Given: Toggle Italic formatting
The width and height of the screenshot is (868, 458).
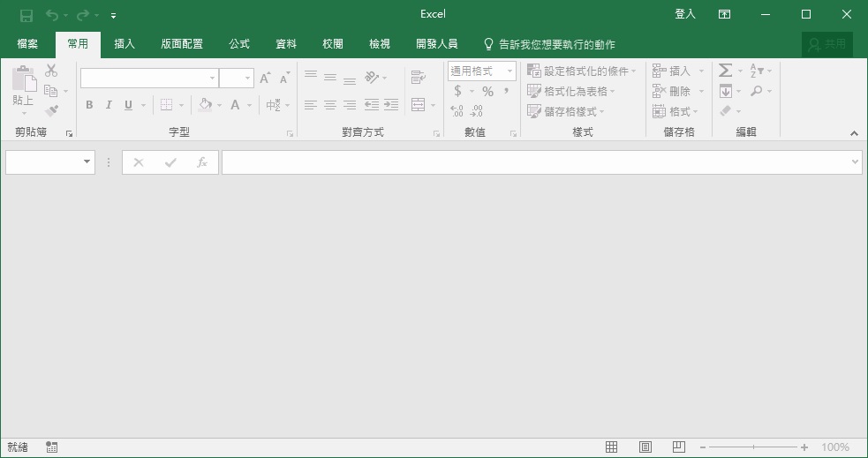Looking at the screenshot, I should 109,105.
